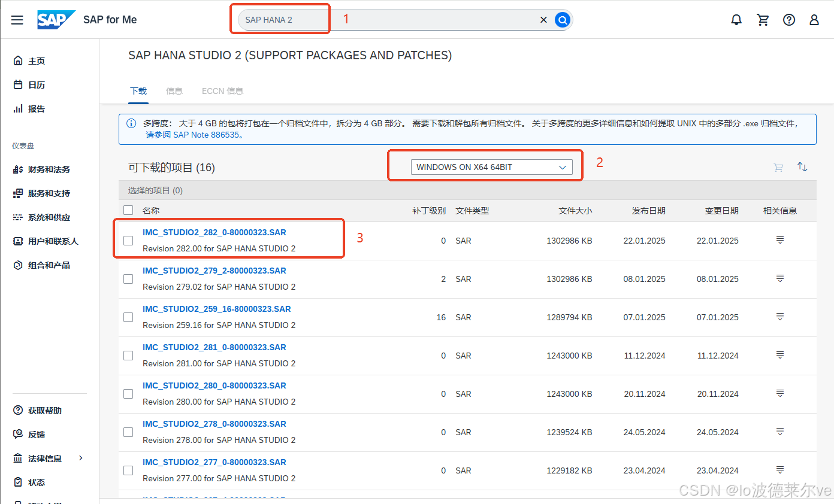
Task: Download IMC_STUDIO2_281_0-80000323.SAR
Action: click(214, 347)
